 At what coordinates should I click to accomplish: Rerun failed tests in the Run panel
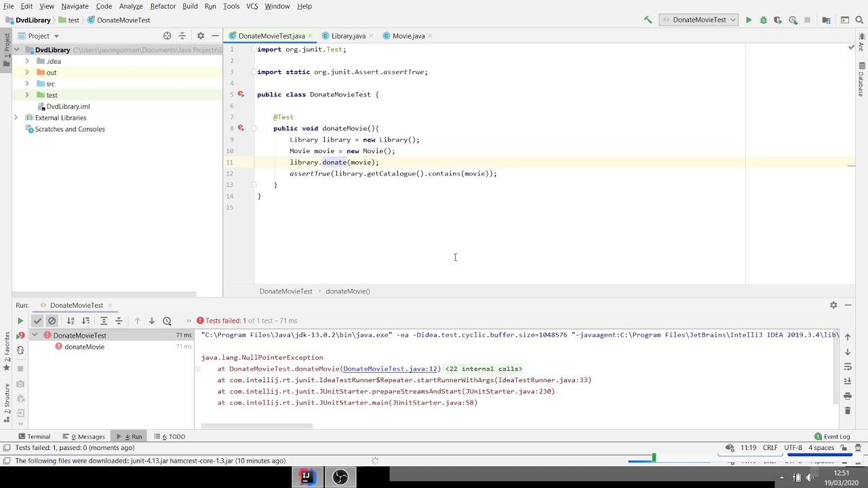pyautogui.click(x=20, y=335)
